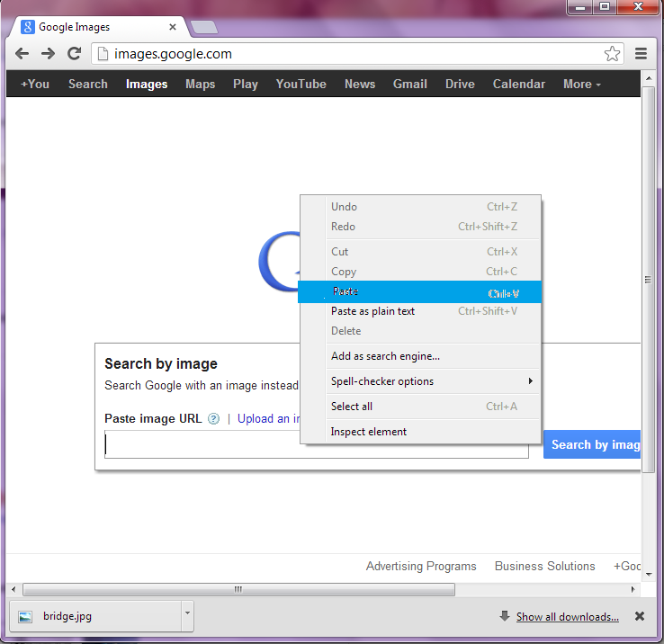Image resolution: width=664 pixels, height=644 pixels.
Task: Open Advertising Programs footer link
Action: pos(421,566)
